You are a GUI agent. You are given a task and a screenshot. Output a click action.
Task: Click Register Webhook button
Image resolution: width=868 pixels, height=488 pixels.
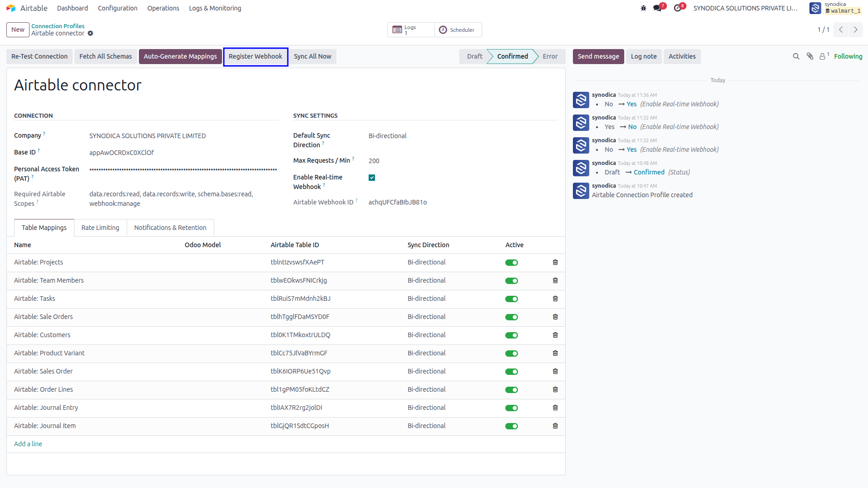tap(256, 56)
